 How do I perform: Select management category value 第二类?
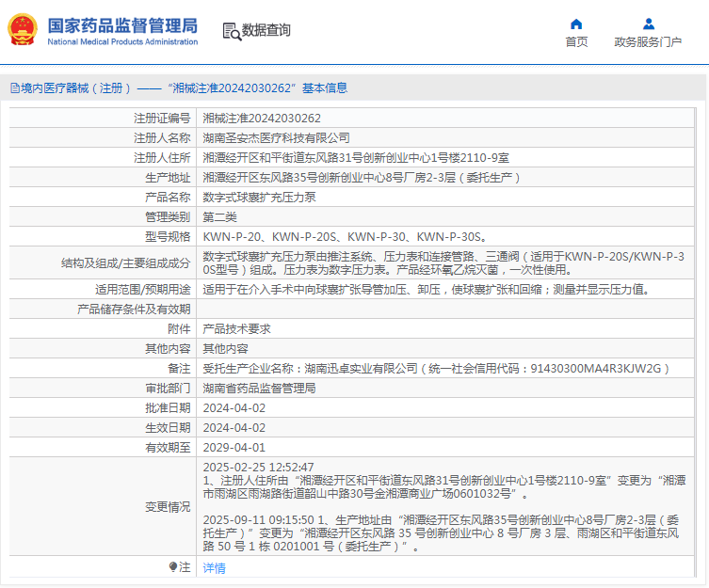tap(219, 217)
